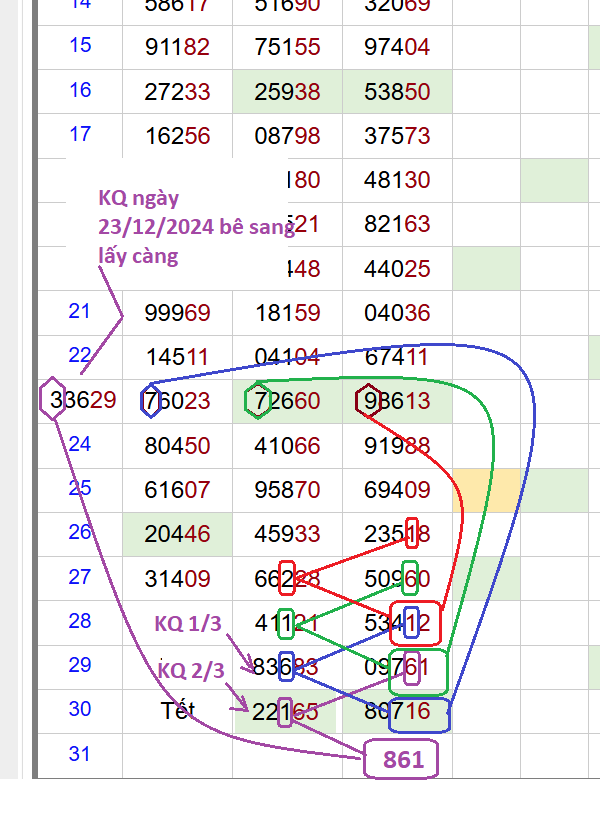606x815 pixels.
Task: Click the purple 861 result box
Action: 403,760
